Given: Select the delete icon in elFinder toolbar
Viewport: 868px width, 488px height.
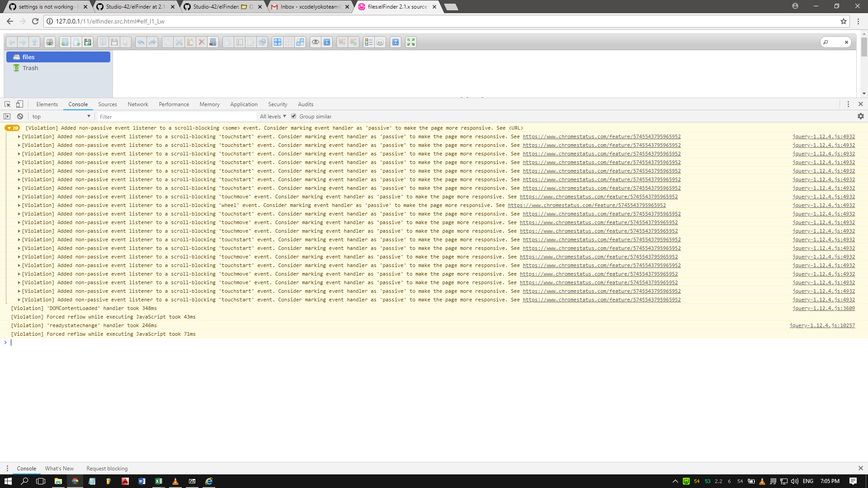Looking at the screenshot, I should [x=201, y=42].
